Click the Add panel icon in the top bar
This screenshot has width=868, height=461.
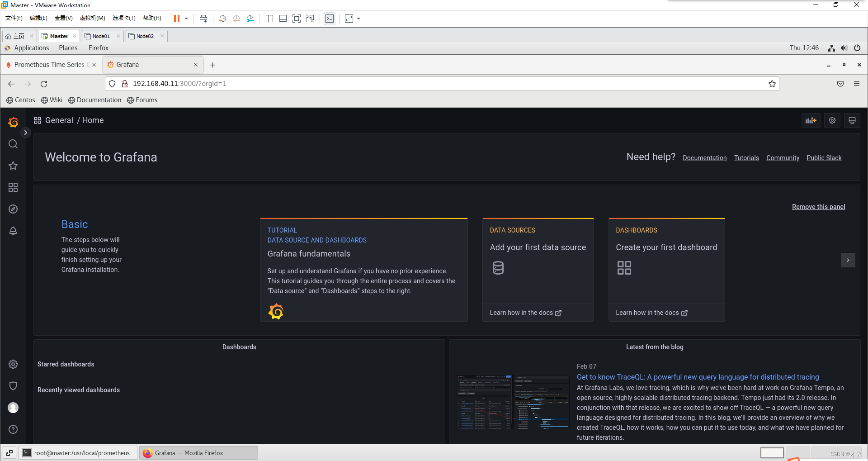[811, 120]
